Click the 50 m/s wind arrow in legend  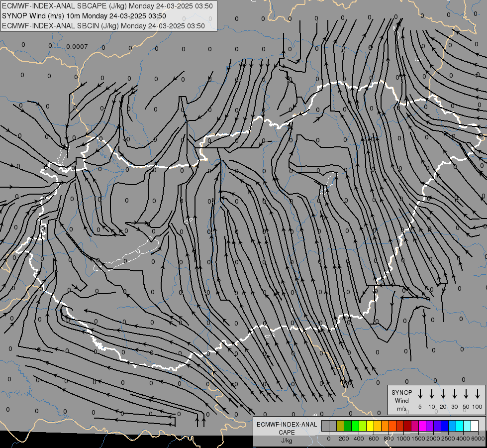tap(466, 394)
